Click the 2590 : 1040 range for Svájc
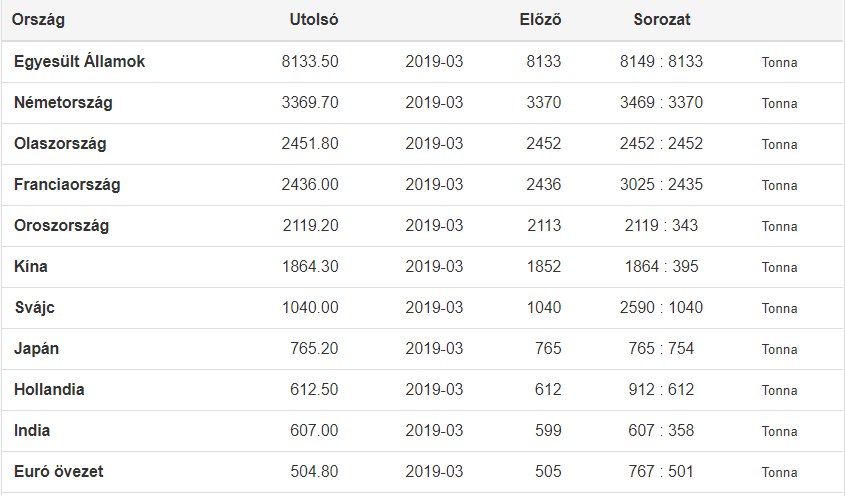845x496 pixels. tap(661, 308)
